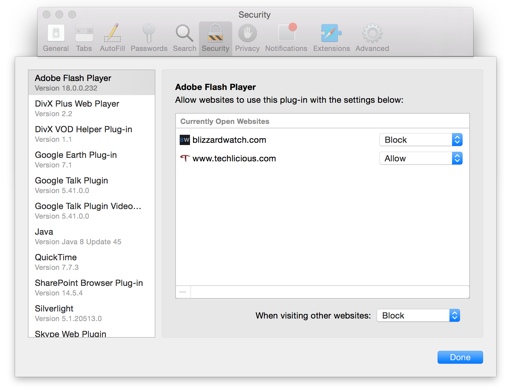
Task: Click the minus remove-website button
Action: pos(183,292)
